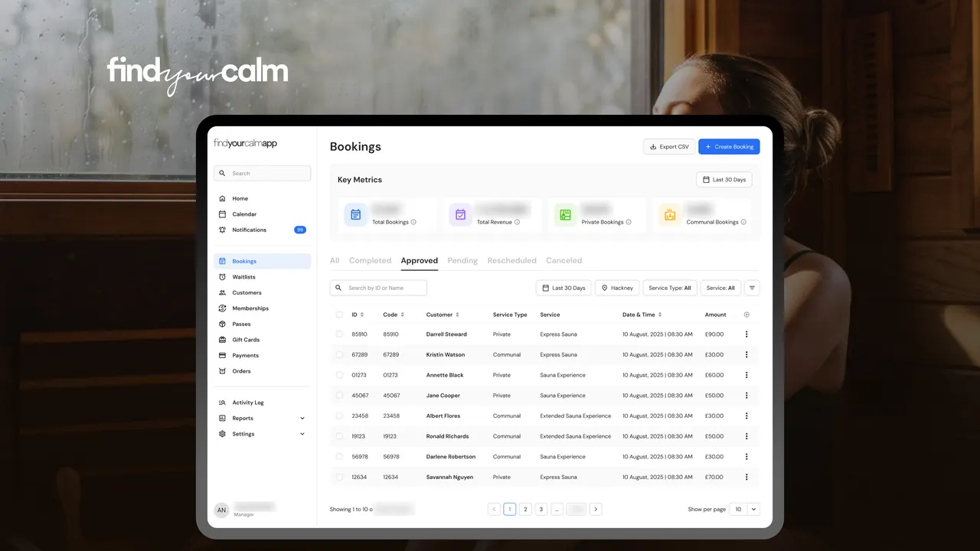
Task: Go to pagination page 2
Action: tap(525, 509)
